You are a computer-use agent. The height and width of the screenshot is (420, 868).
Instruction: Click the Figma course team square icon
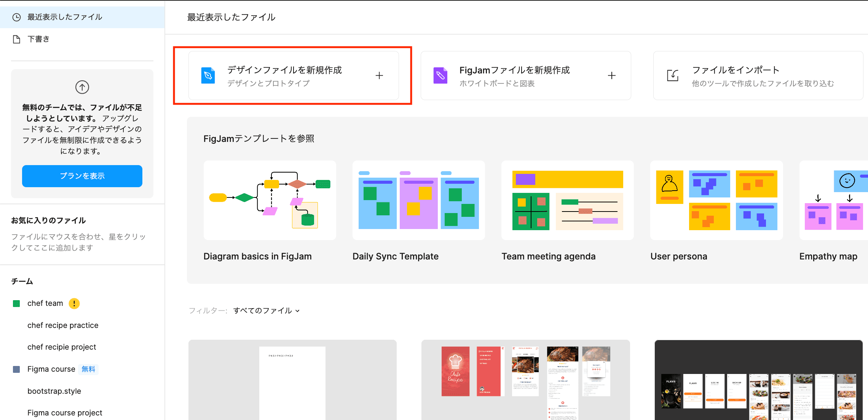(16, 369)
